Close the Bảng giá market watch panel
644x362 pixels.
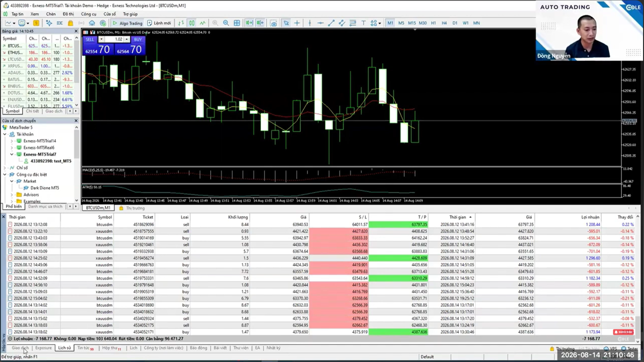[76, 31]
